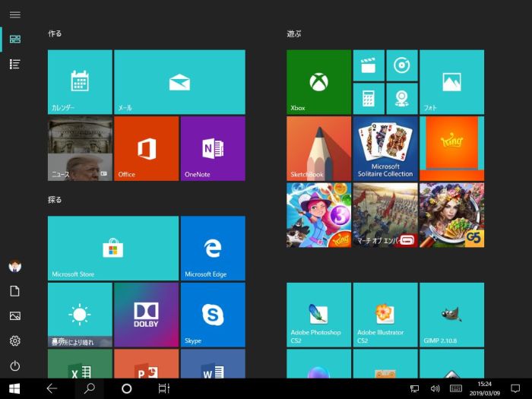Expand the hamburger menu in the sidebar
Image resolution: width=532 pixels, height=399 pixels.
pyautogui.click(x=14, y=14)
